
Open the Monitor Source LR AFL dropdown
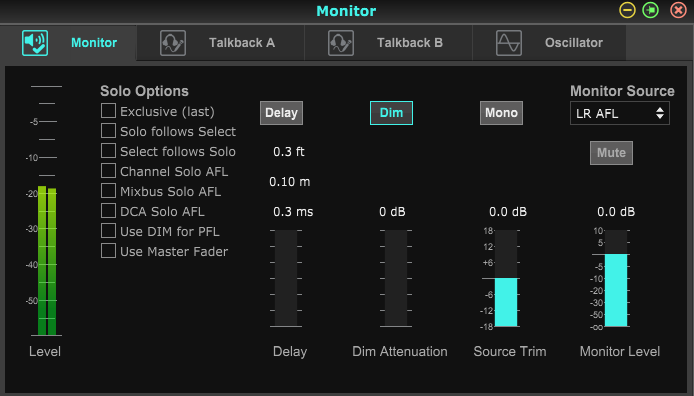click(620, 113)
